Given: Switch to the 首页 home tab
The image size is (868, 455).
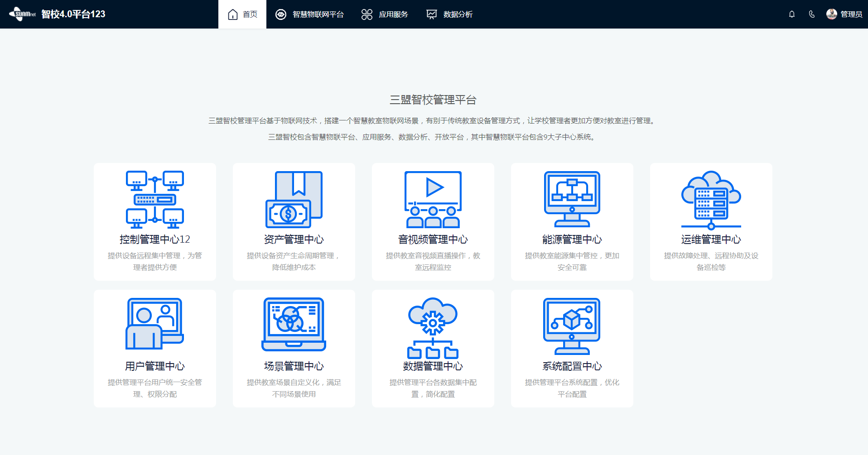Looking at the screenshot, I should click(x=242, y=14).
